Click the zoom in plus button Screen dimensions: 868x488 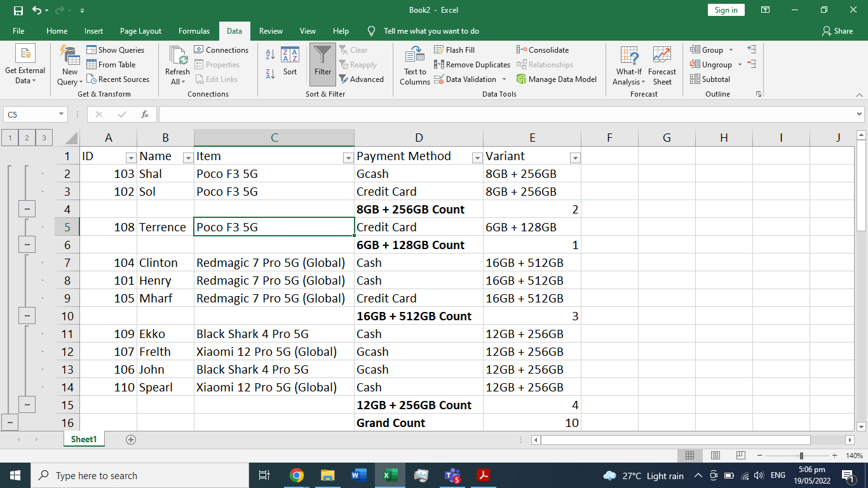[834, 456]
